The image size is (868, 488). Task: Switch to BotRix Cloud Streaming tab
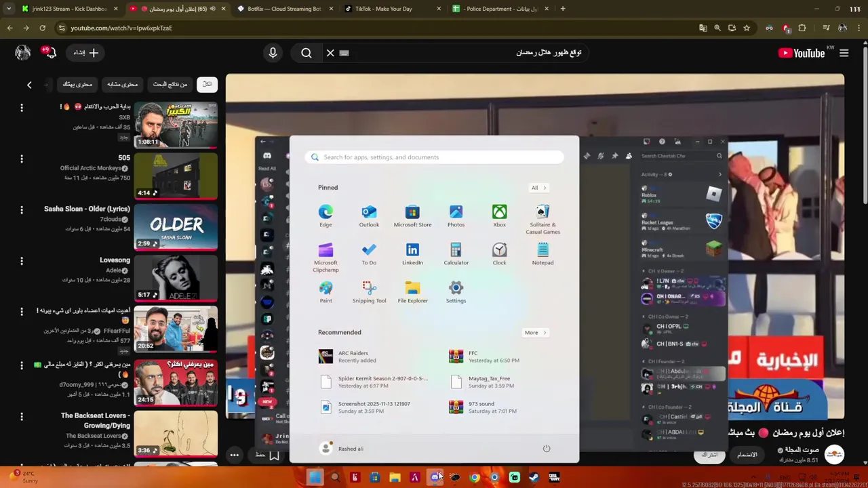(285, 9)
